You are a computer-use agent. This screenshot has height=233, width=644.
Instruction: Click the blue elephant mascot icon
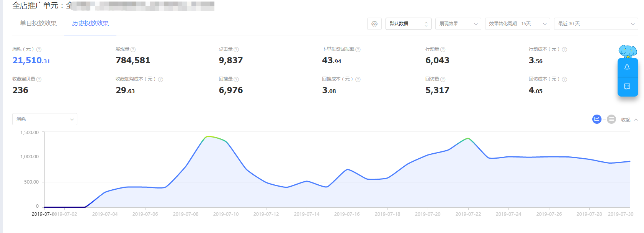coord(628,51)
